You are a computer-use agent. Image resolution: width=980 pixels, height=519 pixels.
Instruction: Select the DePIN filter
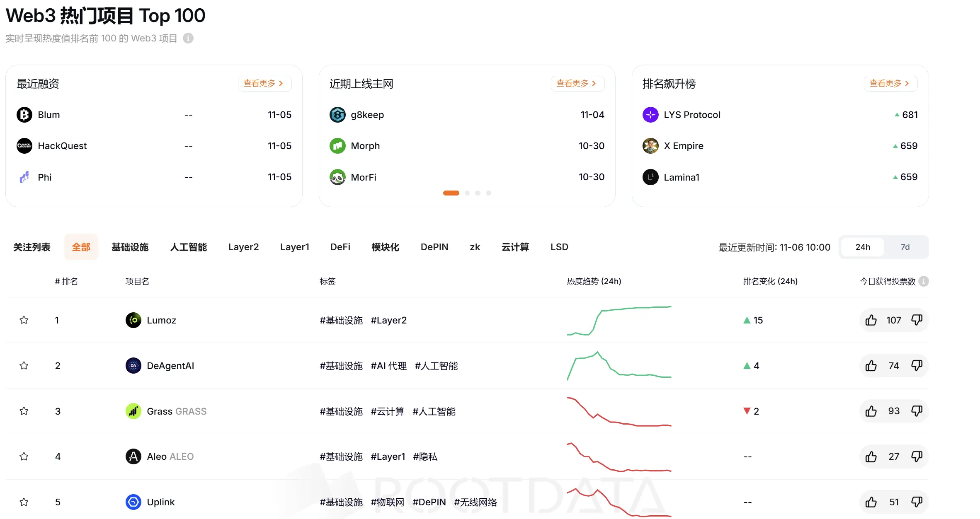click(x=434, y=247)
